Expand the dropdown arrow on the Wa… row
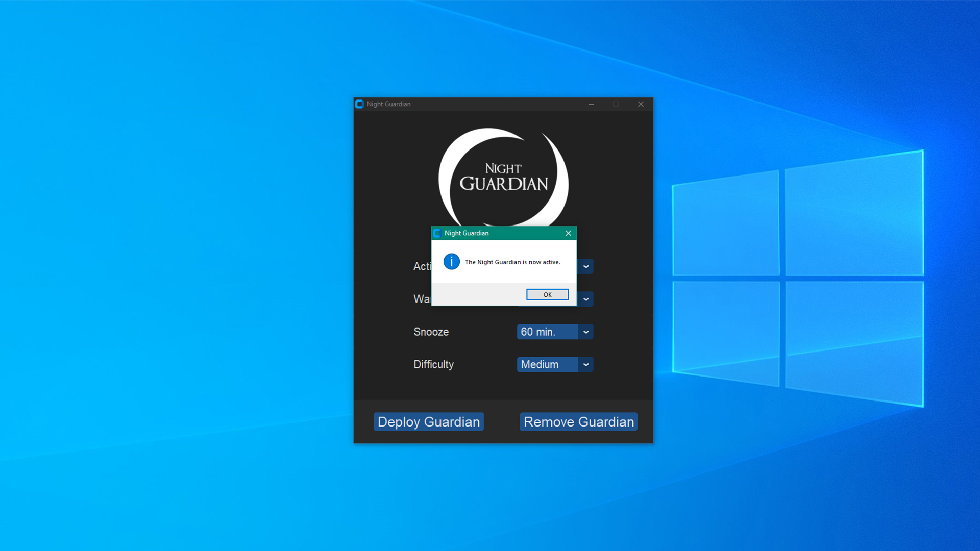The image size is (980, 551). [586, 299]
